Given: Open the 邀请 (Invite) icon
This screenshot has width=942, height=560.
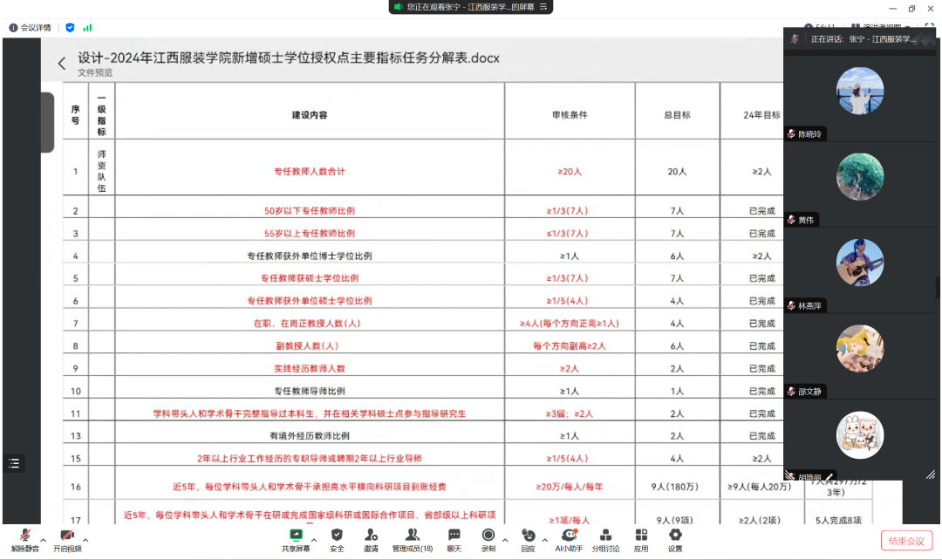Looking at the screenshot, I should coord(372,539).
